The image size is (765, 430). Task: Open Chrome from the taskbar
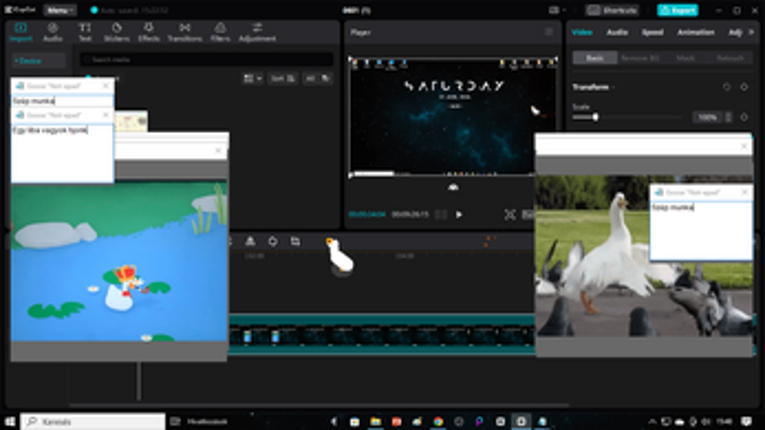(x=438, y=421)
